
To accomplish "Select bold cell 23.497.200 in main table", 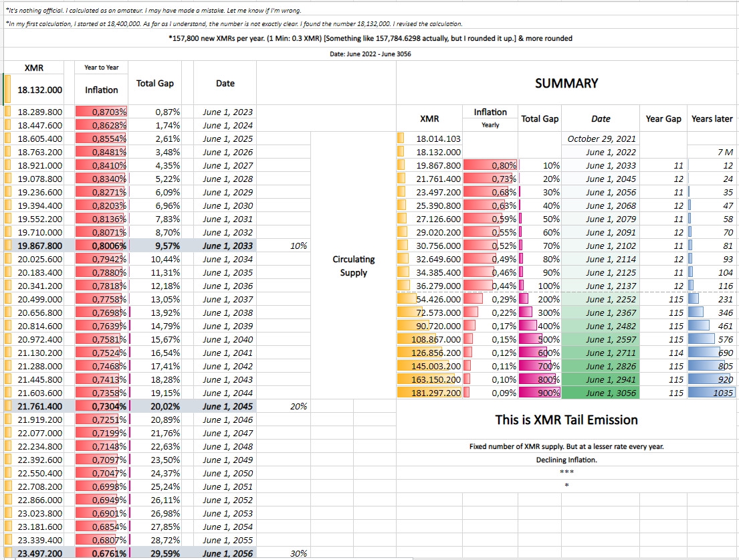I will (33, 553).
